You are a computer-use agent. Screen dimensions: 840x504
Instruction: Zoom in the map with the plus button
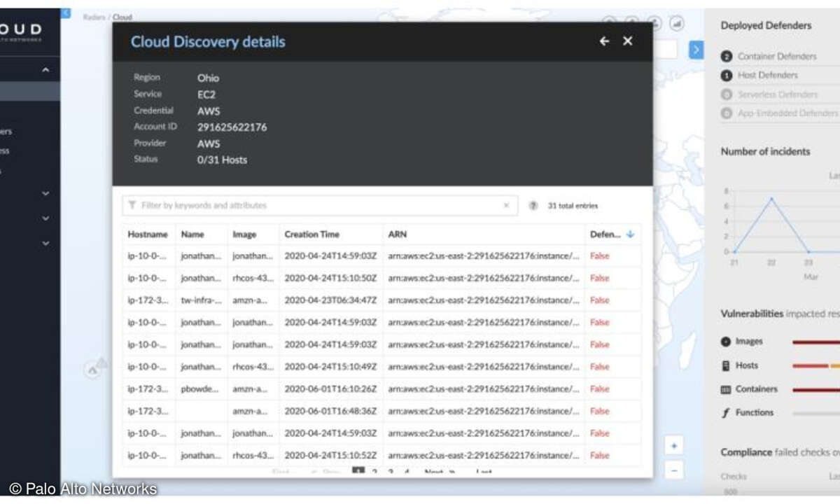click(x=674, y=446)
